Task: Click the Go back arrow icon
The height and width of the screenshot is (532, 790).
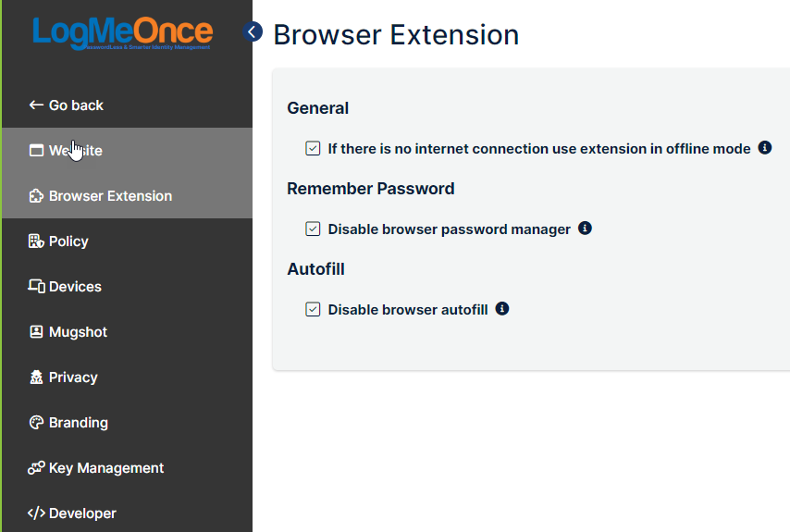Action: tap(36, 105)
